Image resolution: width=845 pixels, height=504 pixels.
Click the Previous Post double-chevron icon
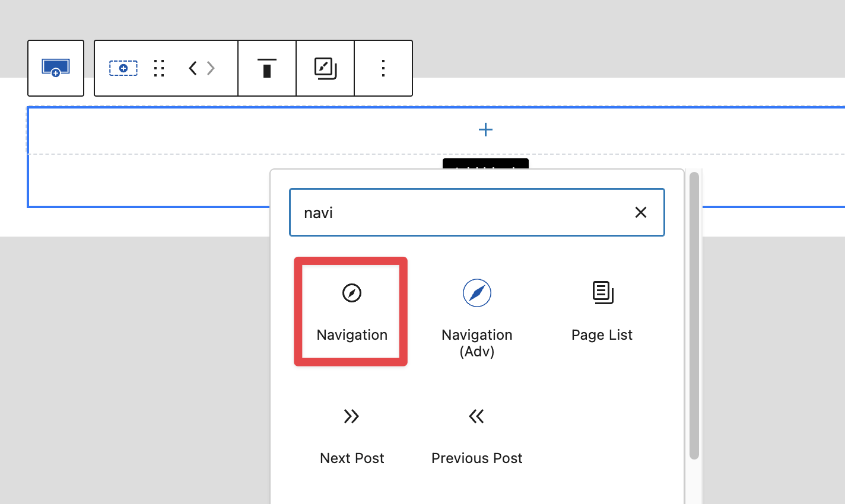tap(476, 416)
